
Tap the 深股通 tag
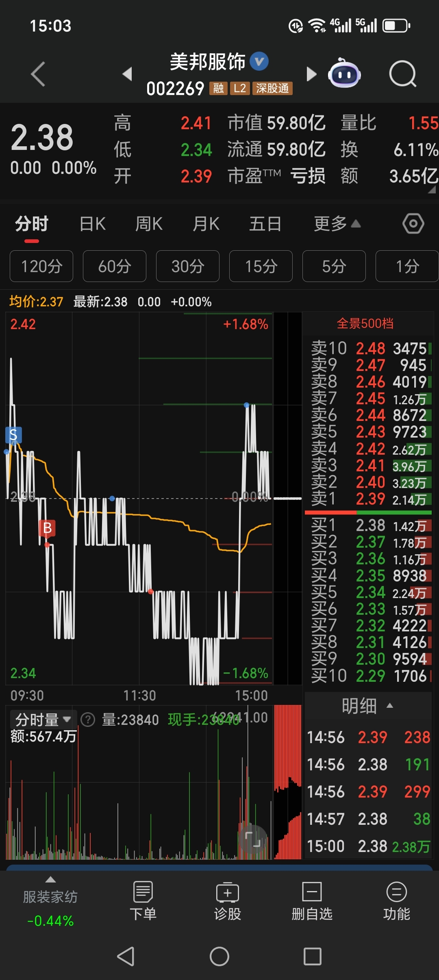pyautogui.click(x=272, y=88)
